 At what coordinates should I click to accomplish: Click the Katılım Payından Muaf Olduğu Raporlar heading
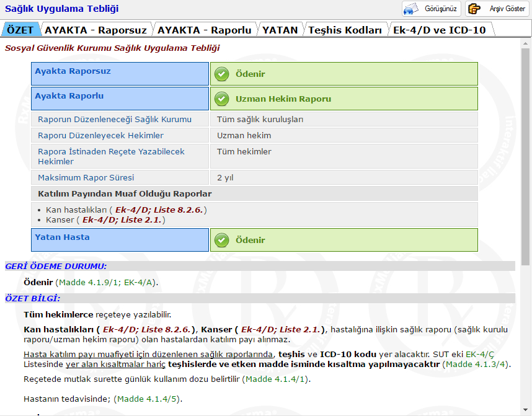point(254,194)
